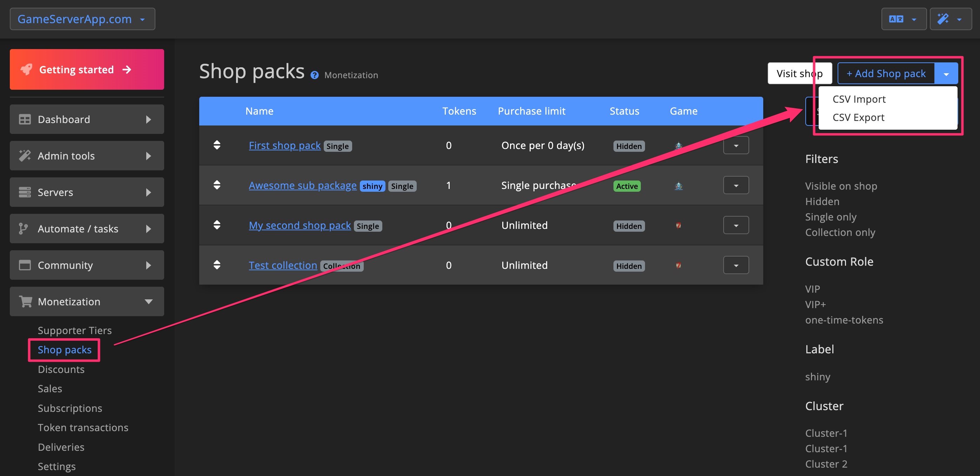Screen dimensions: 980x476
Task: Toggle the Hidden status filter
Action: pyautogui.click(x=822, y=201)
